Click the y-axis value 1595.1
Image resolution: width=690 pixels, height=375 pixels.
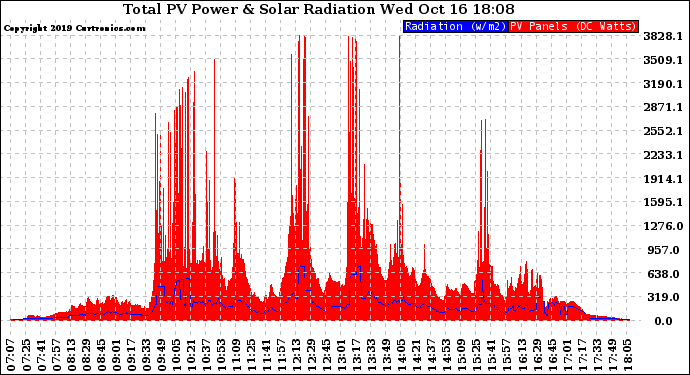coord(663,202)
